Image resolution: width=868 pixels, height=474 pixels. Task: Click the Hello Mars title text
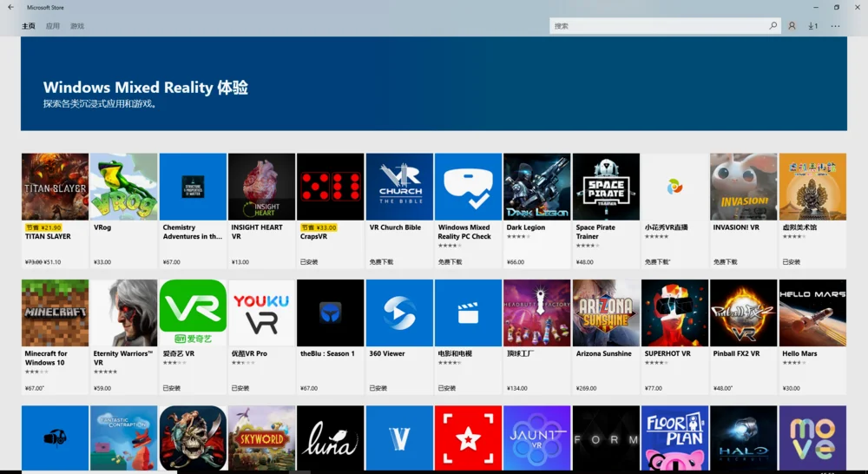[x=799, y=354]
